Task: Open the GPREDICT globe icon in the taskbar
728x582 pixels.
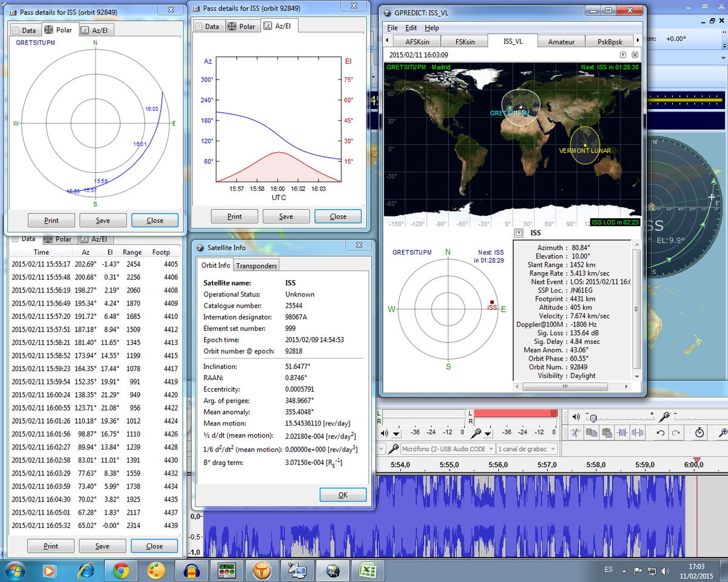Action: coord(332,570)
